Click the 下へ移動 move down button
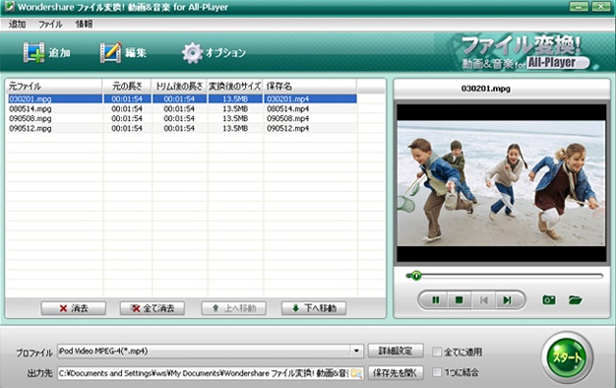The width and height of the screenshot is (616, 388). [x=314, y=308]
